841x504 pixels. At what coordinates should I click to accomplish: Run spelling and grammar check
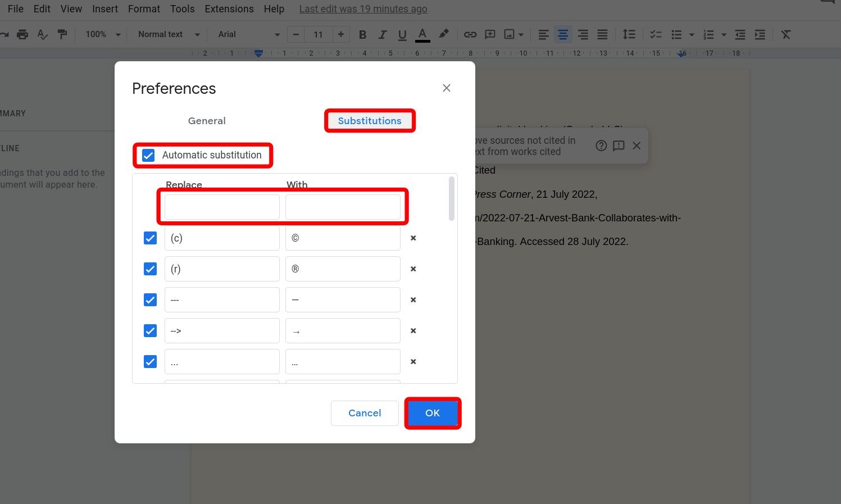pos(43,34)
